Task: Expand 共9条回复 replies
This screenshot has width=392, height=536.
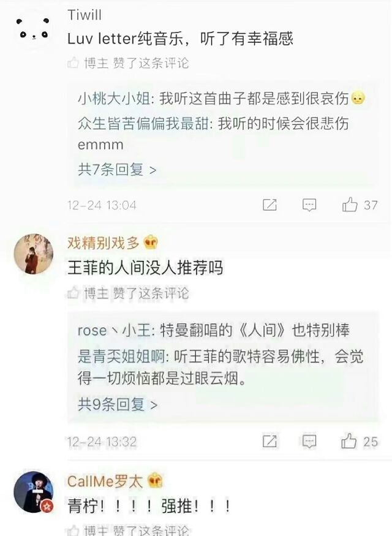Action: pos(118,405)
